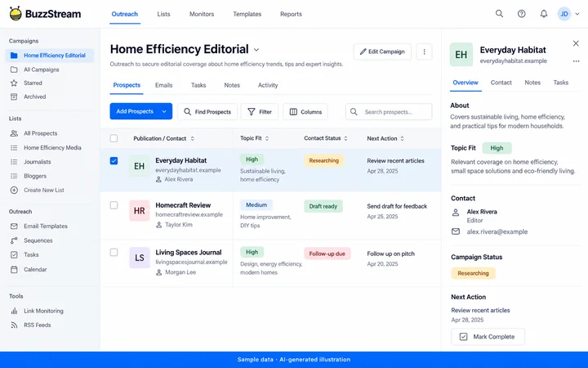Open Everyday Habitat panel ellipsis menu

click(x=576, y=61)
